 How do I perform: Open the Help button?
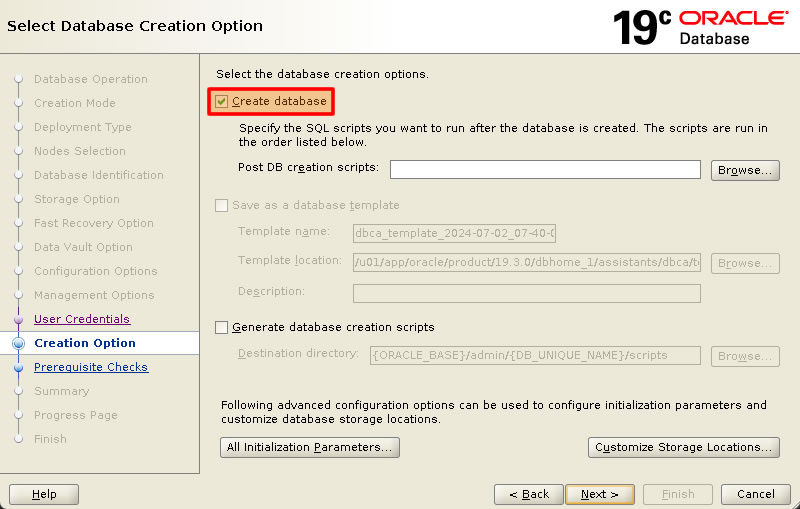coord(44,494)
